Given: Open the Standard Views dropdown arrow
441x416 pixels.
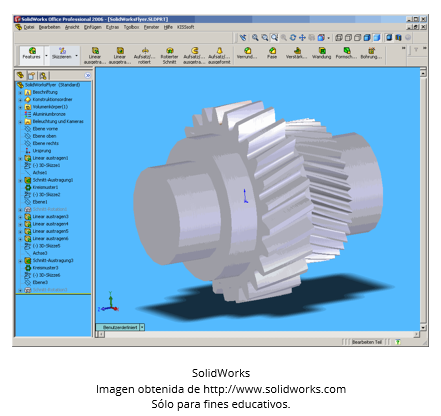Looking at the screenshot, I should [328, 38].
